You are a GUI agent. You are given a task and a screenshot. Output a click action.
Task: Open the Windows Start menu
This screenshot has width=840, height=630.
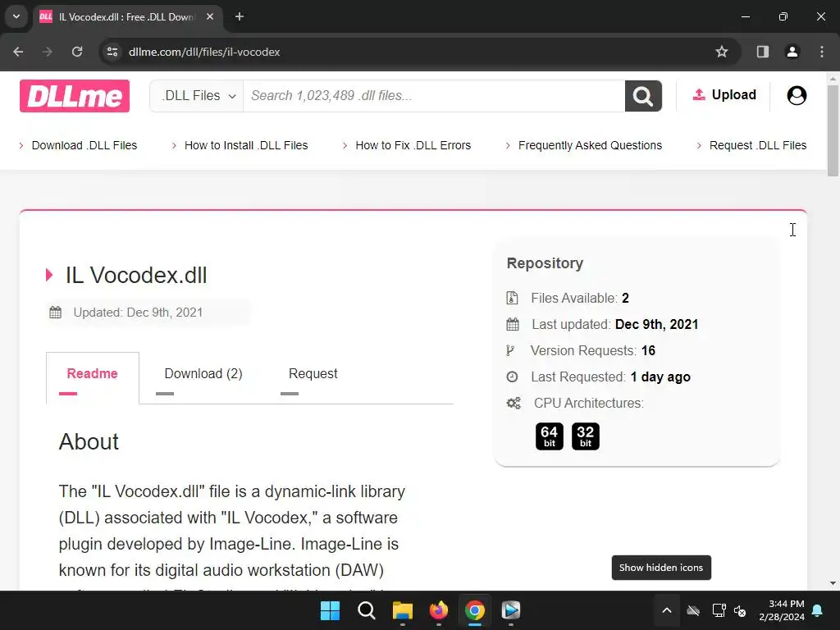click(x=330, y=610)
